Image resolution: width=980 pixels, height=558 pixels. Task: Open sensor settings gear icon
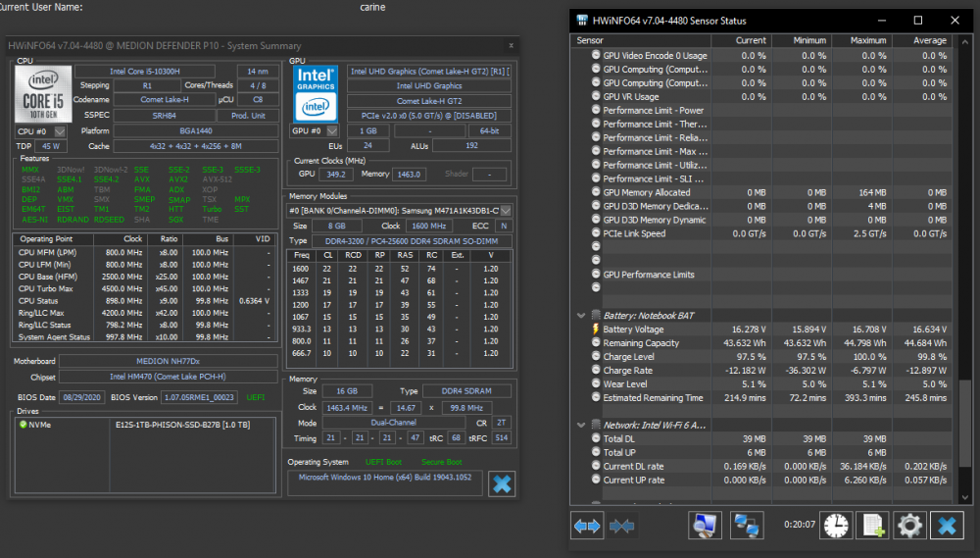(x=909, y=526)
